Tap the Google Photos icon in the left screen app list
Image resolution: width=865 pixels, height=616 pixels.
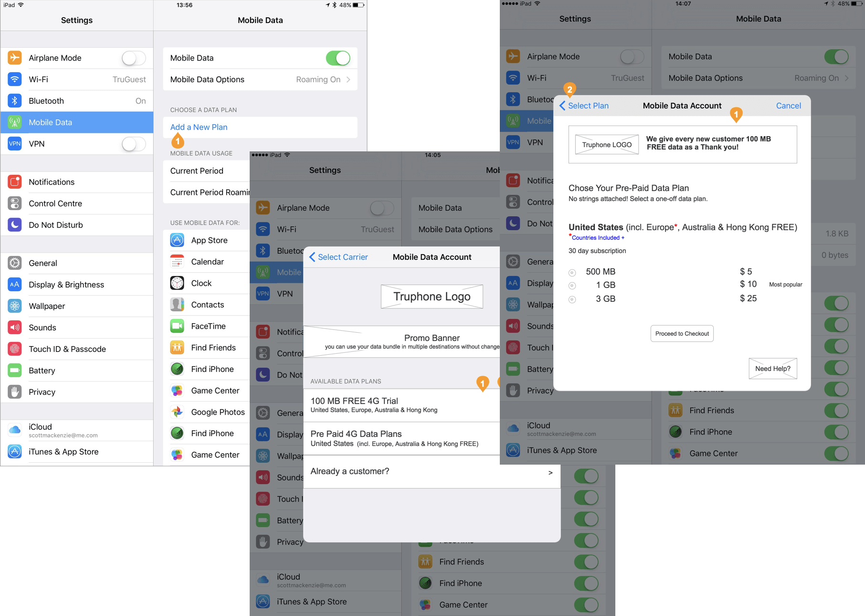click(x=177, y=412)
